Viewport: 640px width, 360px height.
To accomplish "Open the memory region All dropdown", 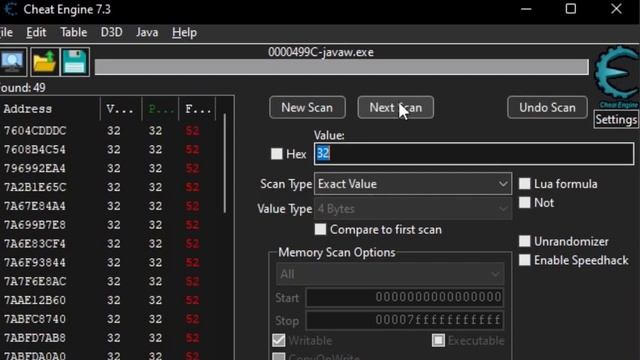I will [x=390, y=274].
